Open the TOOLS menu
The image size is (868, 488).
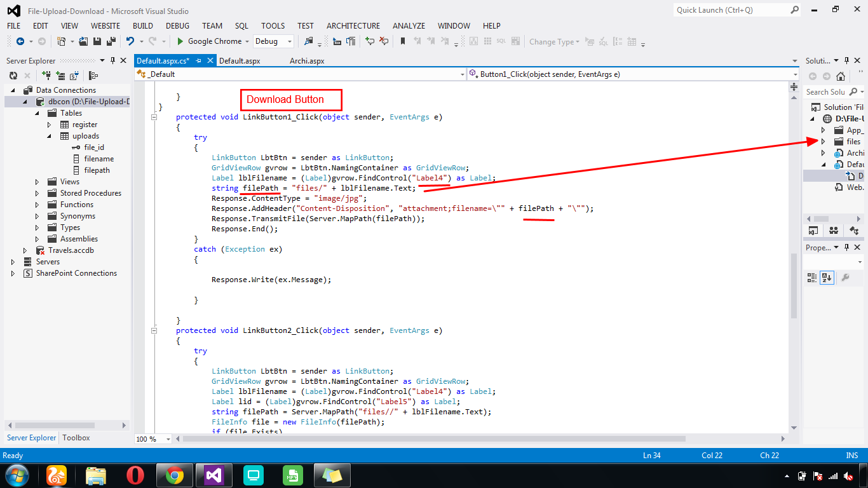273,26
